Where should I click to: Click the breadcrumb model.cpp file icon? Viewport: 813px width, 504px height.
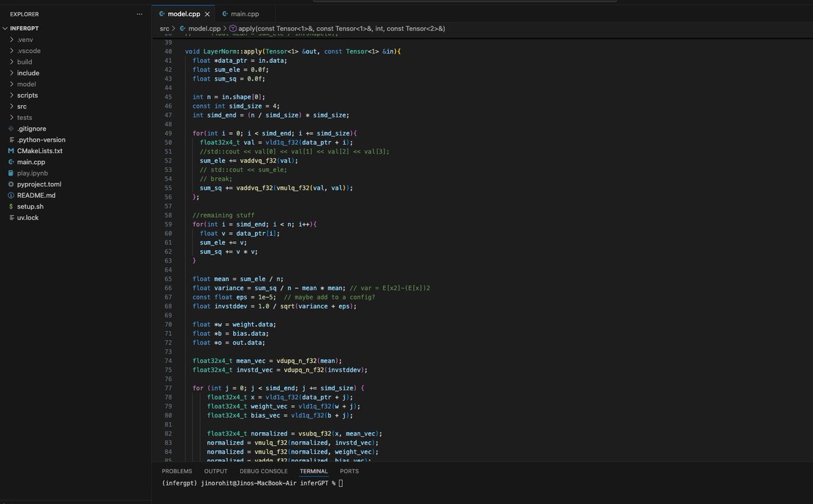(182, 28)
